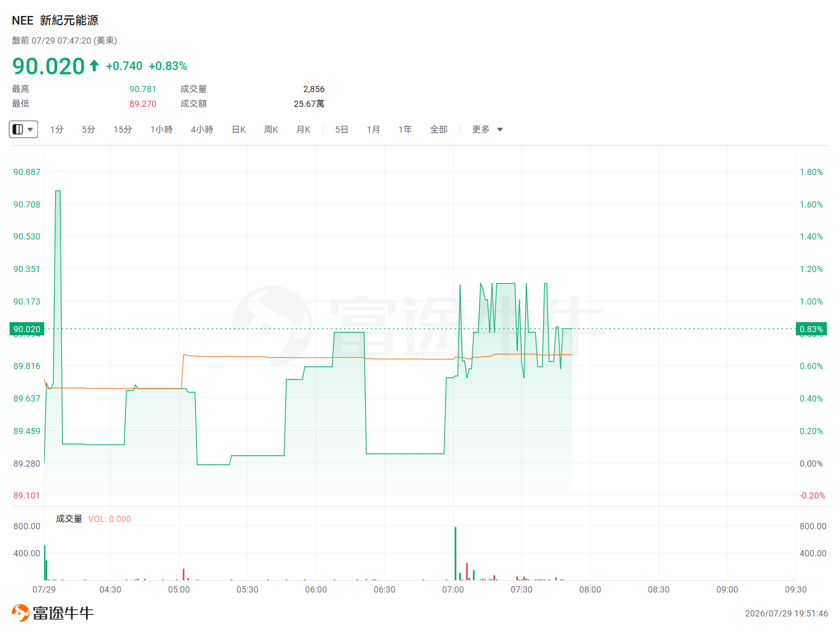840x633 pixels.
Task: Show the 全部 full history range
Action: [x=439, y=130]
